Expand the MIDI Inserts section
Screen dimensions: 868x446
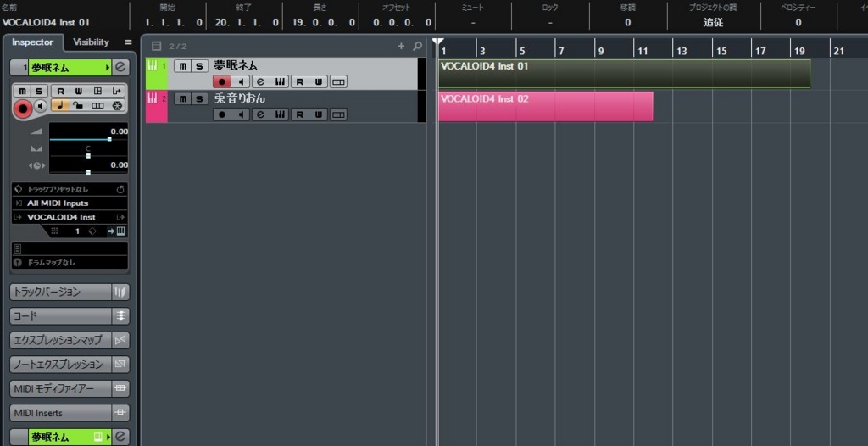[61, 413]
